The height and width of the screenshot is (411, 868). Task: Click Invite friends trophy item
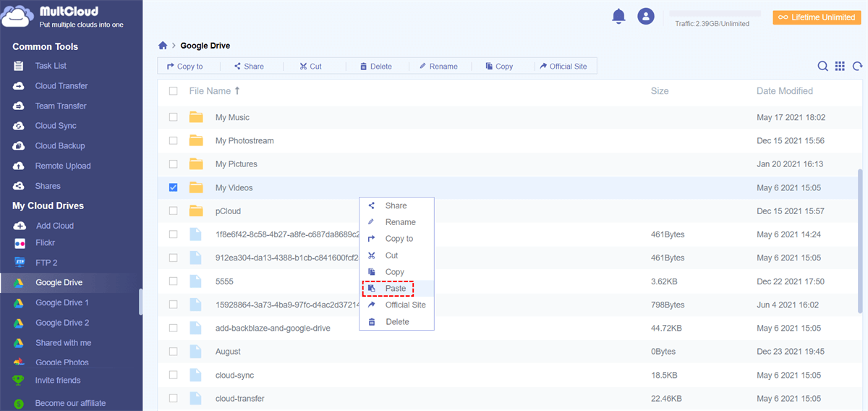pos(57,381)
